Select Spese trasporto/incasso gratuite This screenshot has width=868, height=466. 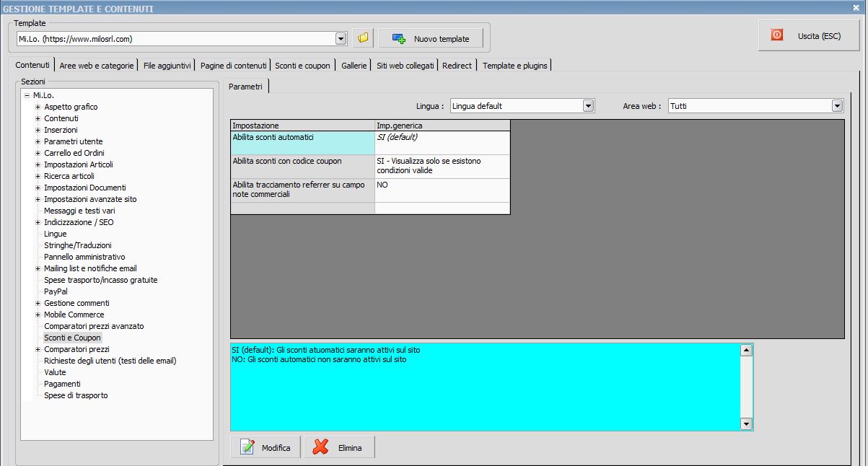coord(100,280)
